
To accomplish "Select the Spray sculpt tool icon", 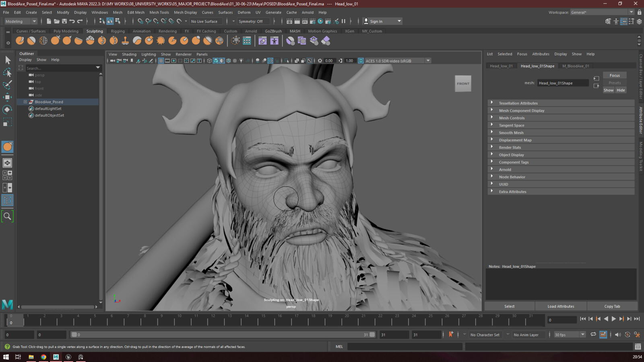I will click(102, 41).
